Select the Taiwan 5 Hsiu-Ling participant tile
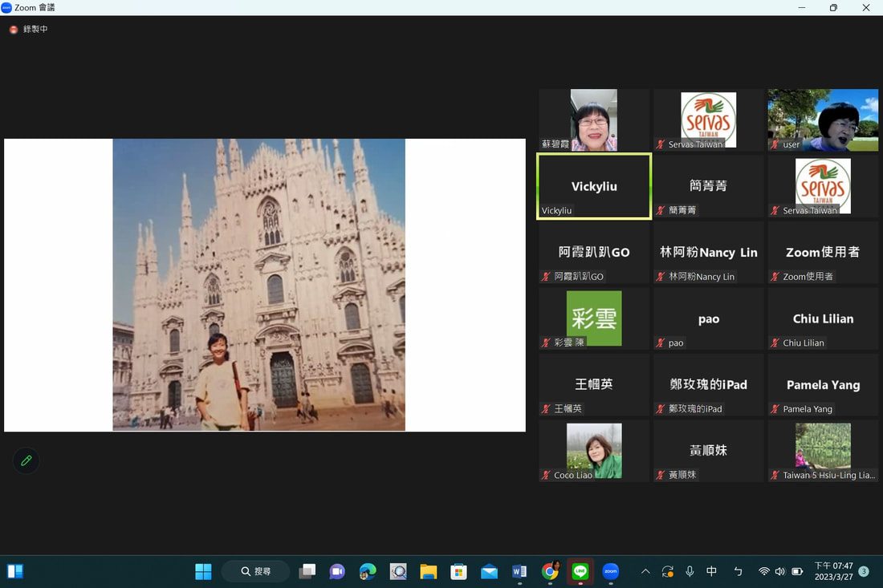This screenshot has width=883, height=588. pyautogui.click(x=823, y=452)
